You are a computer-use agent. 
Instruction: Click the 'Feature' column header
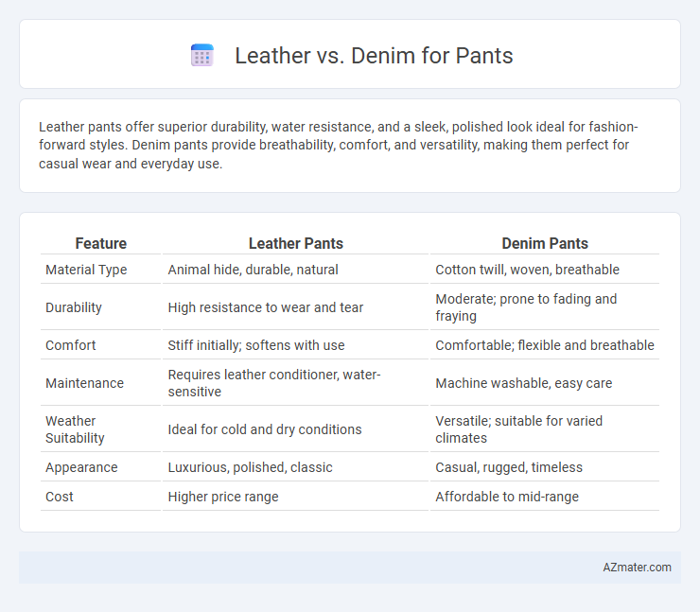click(x=100, y=243)
